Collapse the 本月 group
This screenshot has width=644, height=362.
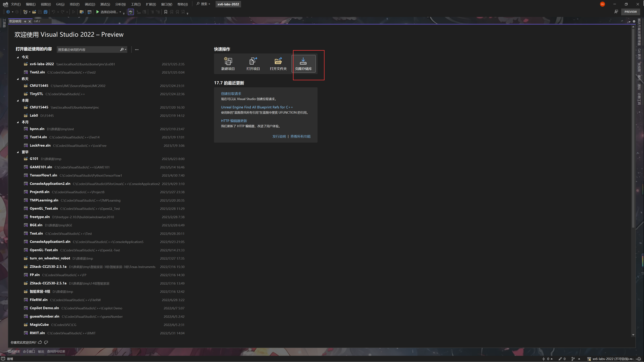[x=18, y=122]
